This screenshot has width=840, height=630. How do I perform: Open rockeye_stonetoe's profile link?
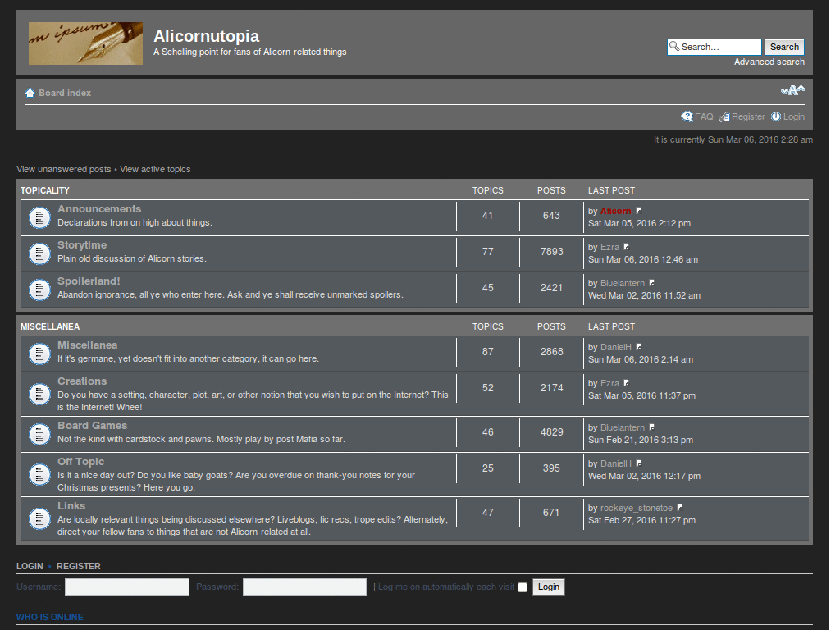637,507
